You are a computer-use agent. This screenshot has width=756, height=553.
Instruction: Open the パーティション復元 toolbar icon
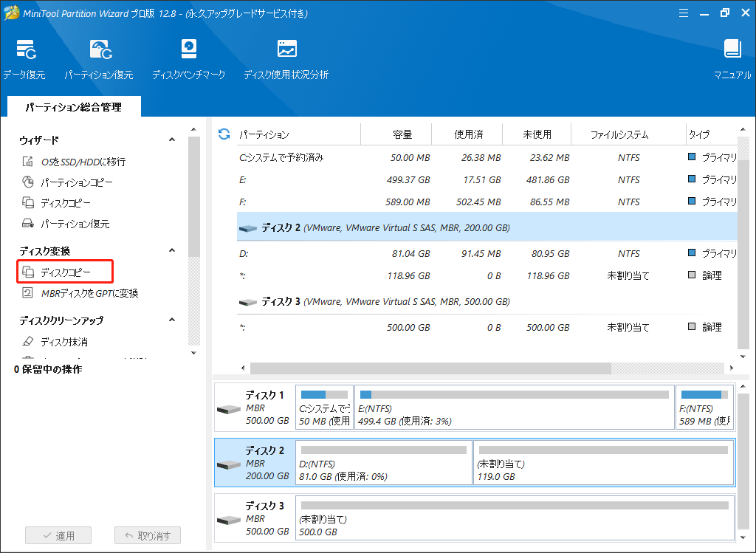click(100, 49)
